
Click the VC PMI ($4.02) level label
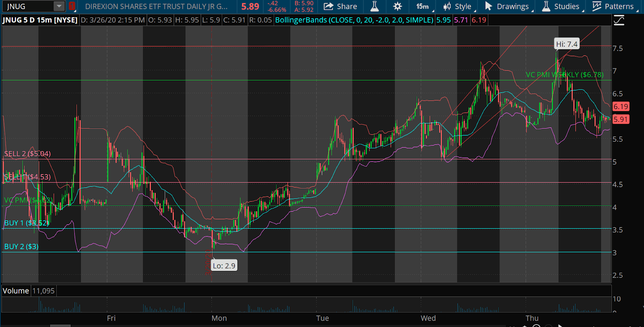(28, 200)
